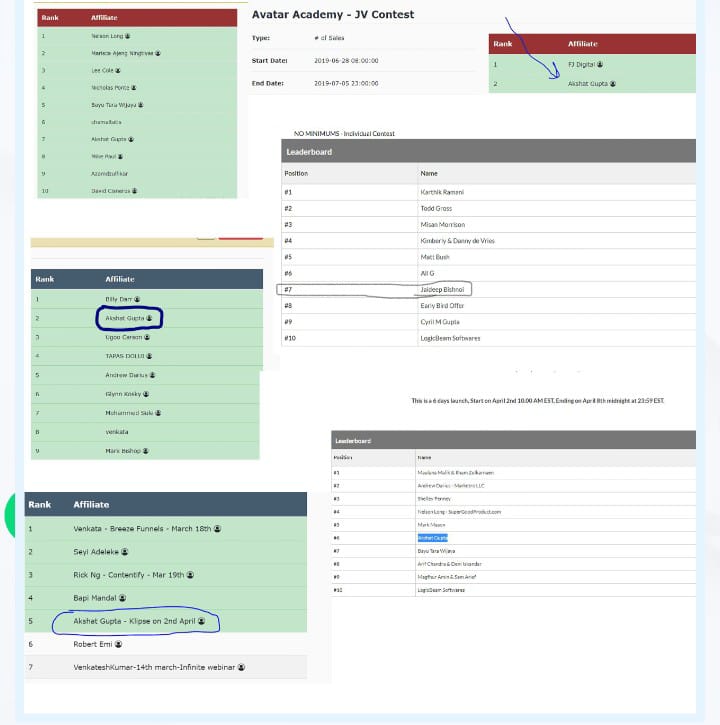Screen dimensions: 720x725
Task: Open the profile icon beside Mike Paul
Action: point(120,157)
